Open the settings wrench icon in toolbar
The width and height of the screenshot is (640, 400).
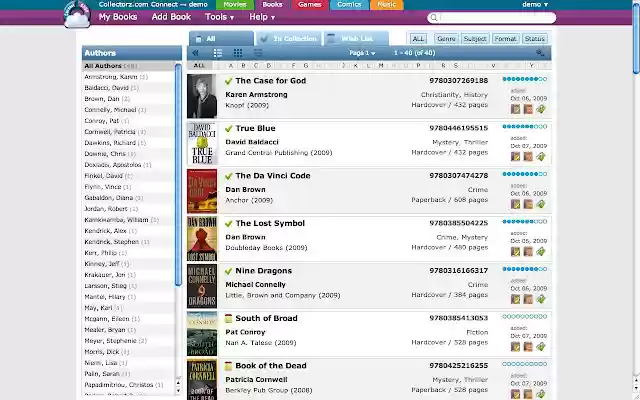click(x=540, y=53)
